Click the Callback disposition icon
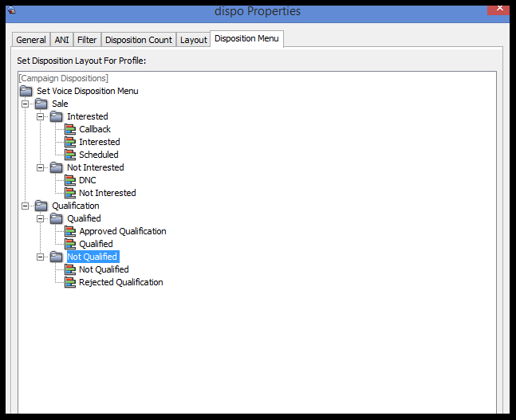516x420 pixels. [x=70, y=129]
